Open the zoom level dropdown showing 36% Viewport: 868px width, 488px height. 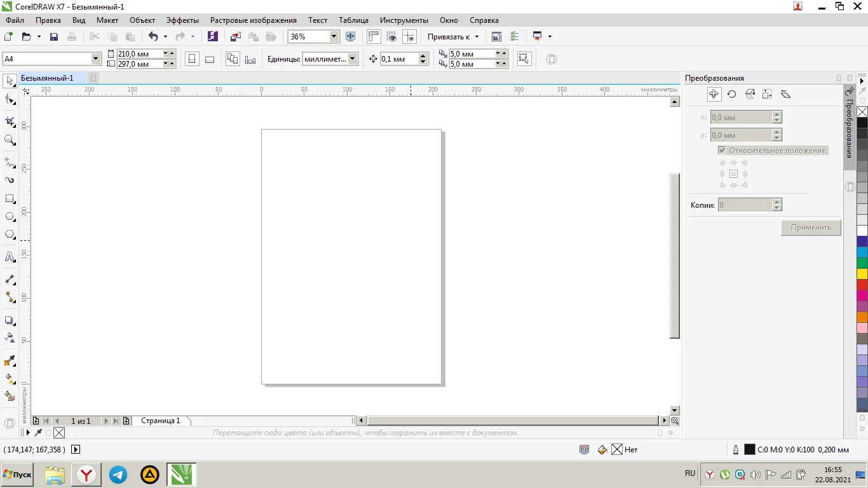[334, 37]
